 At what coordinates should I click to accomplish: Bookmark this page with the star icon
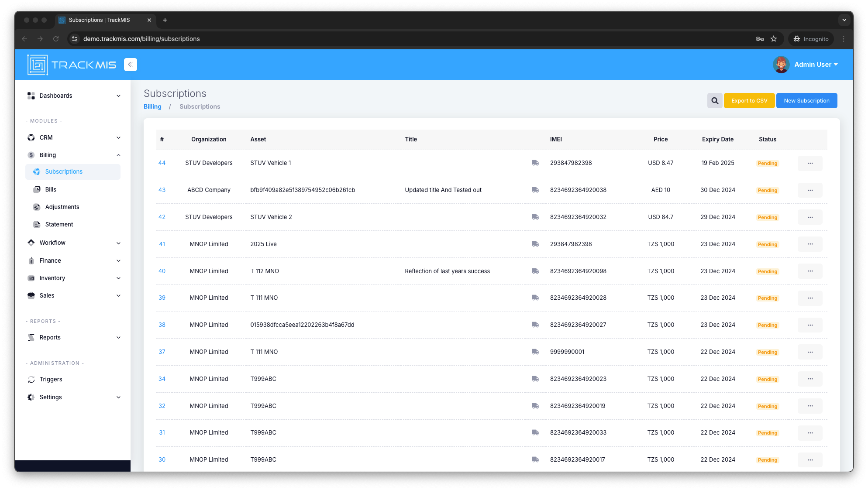[x=774, y=39]
